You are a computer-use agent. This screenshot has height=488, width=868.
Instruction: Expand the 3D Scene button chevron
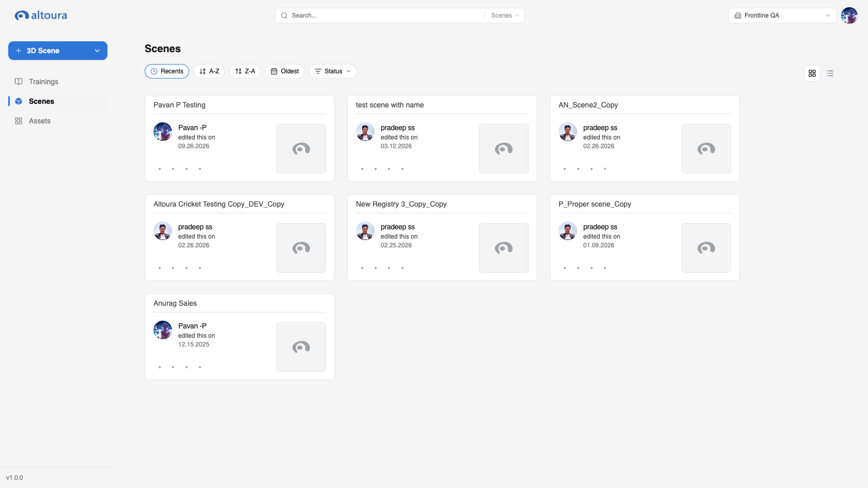pos(97,51)
